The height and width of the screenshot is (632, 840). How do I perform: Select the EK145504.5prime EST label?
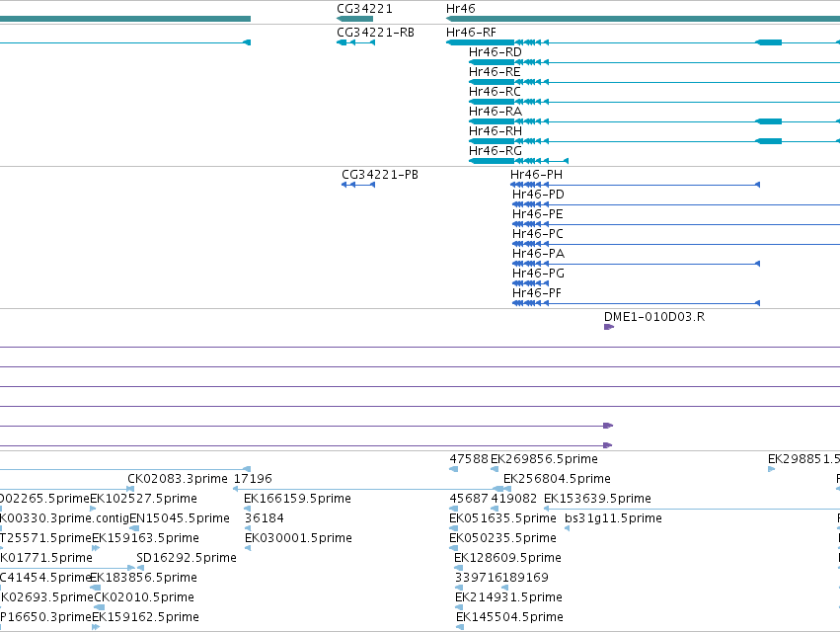[x=509, y=618]
